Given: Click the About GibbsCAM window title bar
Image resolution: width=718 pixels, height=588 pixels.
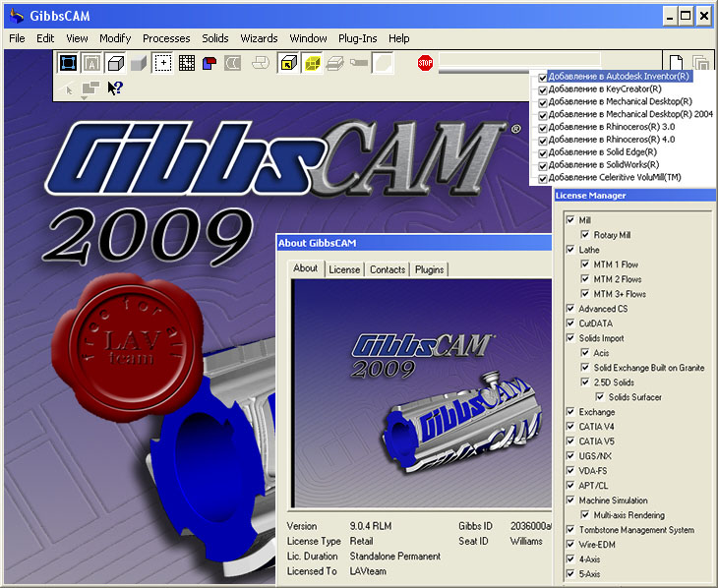Looking at the screenshot, I should coord(414,243).
